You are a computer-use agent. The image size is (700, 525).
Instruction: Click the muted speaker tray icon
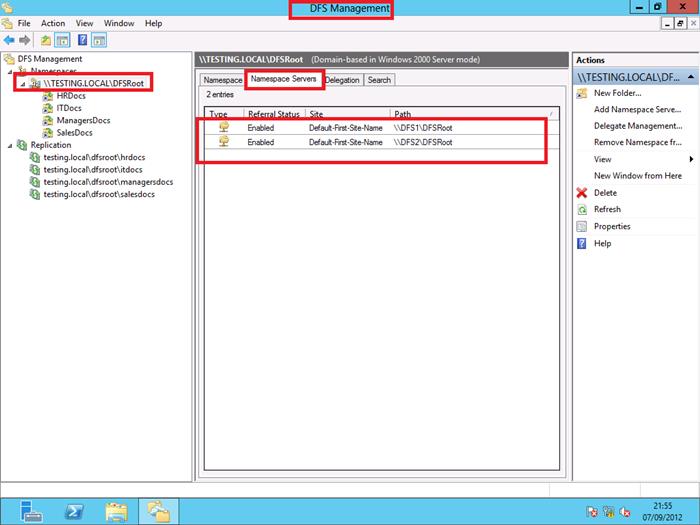[625, 512]
